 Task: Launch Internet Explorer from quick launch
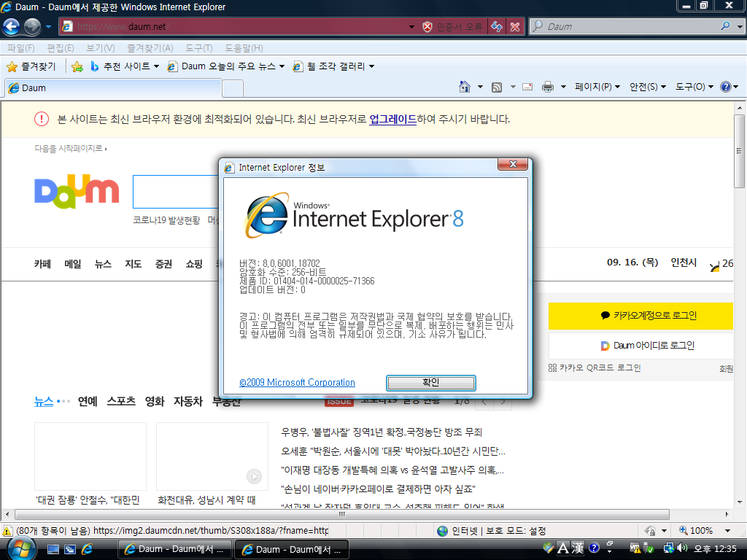coord(88,549)
